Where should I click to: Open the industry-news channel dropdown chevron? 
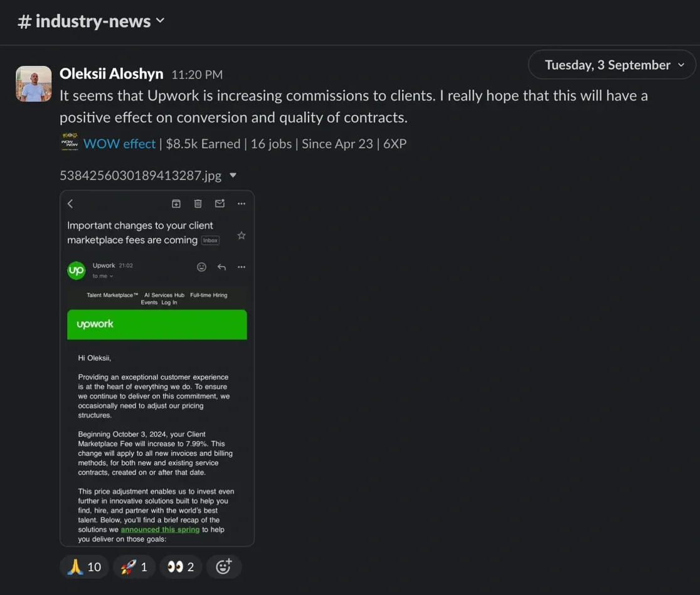coord(161,21)
